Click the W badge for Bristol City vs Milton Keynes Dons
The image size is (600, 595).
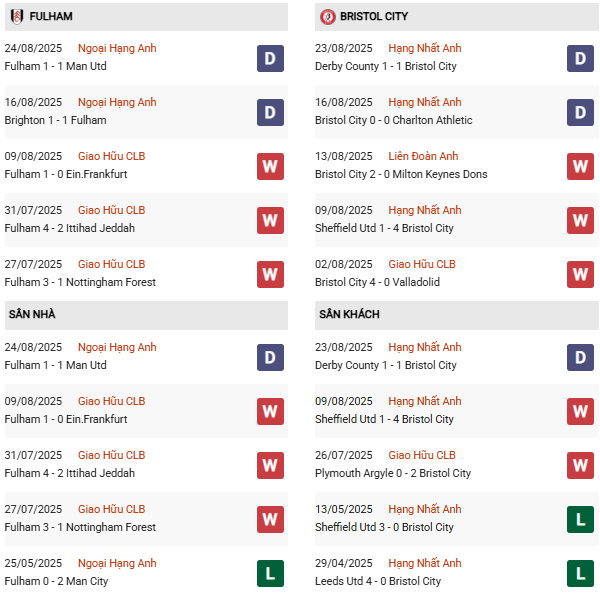[580, 166]
